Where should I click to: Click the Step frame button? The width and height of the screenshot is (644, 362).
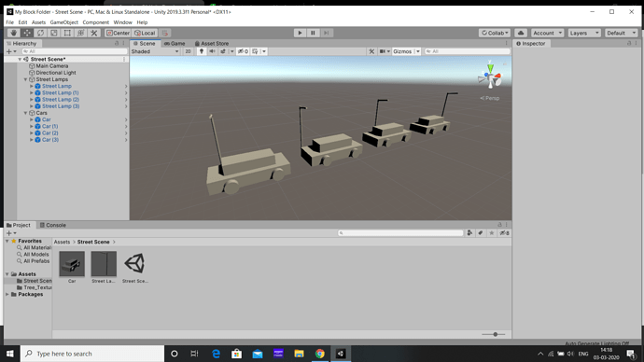coord(326,33)
